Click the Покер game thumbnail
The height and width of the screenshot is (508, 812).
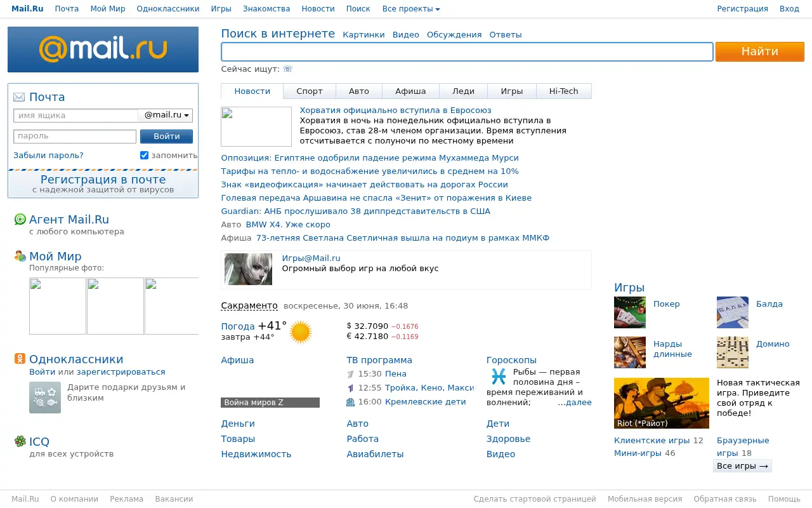[x=630, y=312]
